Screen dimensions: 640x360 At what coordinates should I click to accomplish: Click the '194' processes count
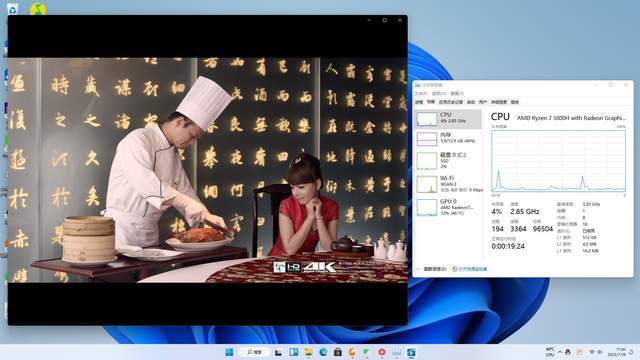pos(498,229)
